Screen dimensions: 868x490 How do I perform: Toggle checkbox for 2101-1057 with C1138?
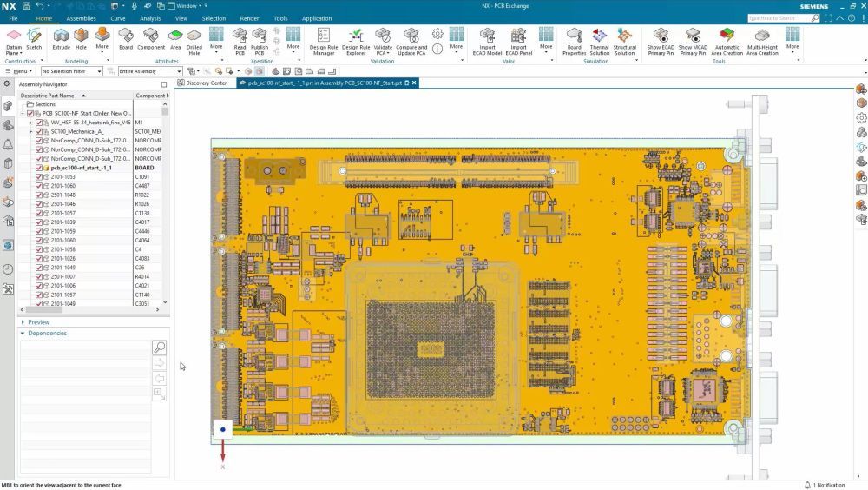[39, 213]
